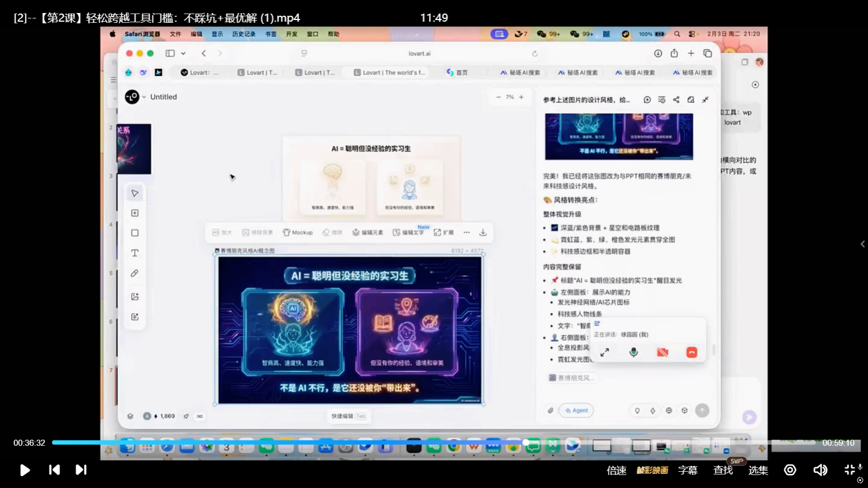The height and width of the screenshot is (488, 868).
Task: Click the 字幕 subtitles button
Action: (x=687, y=470)
